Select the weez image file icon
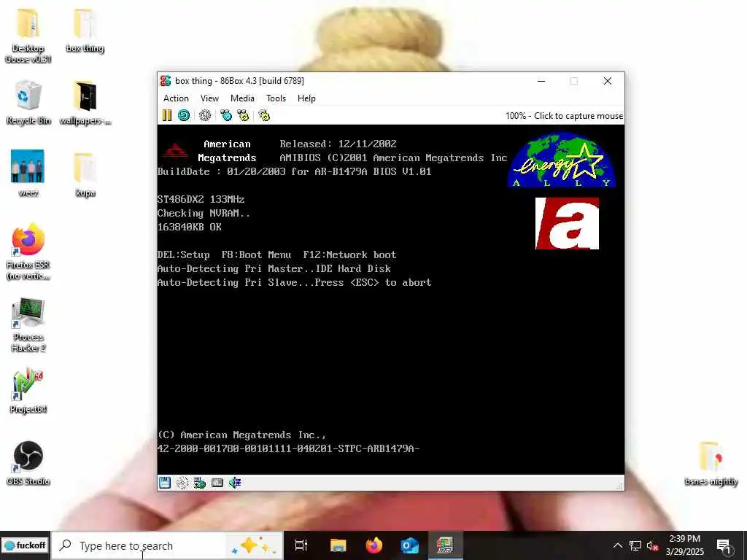The width and height of the screenshot is (747, 560). pos(28,174)
